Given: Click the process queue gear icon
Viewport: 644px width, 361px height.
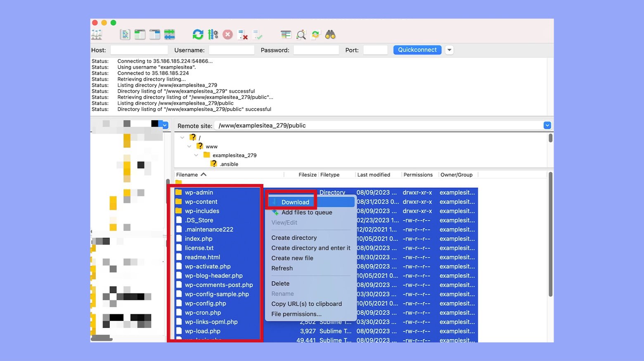Looking at the screenshot, I should pyautogui.click(x=213, y=35).
